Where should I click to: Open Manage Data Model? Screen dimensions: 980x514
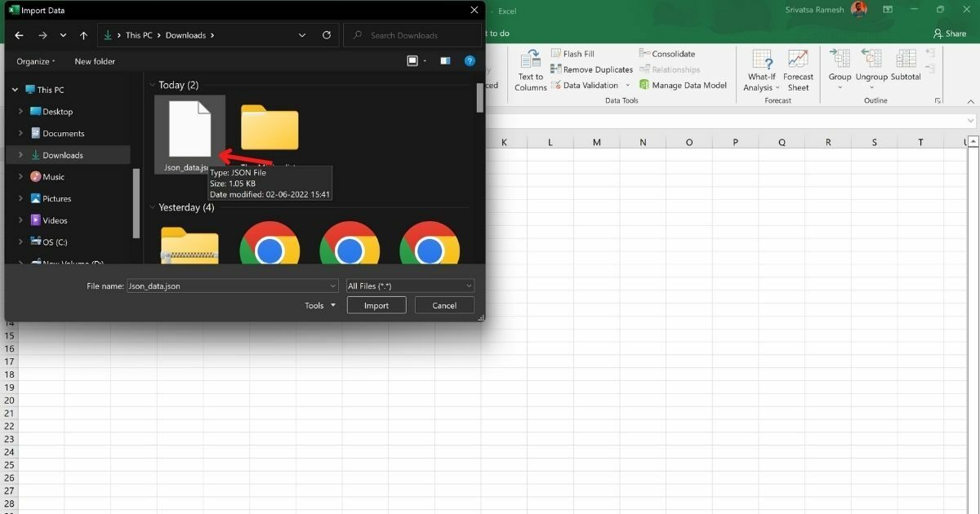[684, 85]
